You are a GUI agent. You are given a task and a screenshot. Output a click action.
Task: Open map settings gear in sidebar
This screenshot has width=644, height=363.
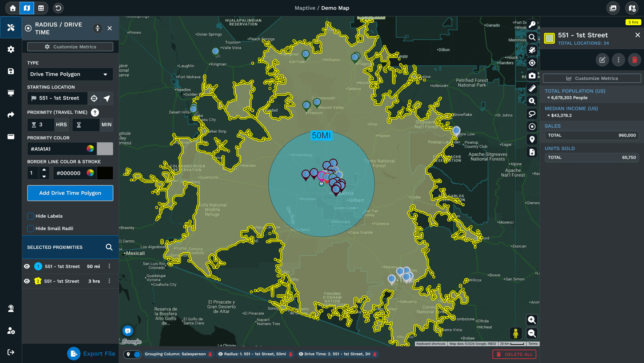click(11, 49)
